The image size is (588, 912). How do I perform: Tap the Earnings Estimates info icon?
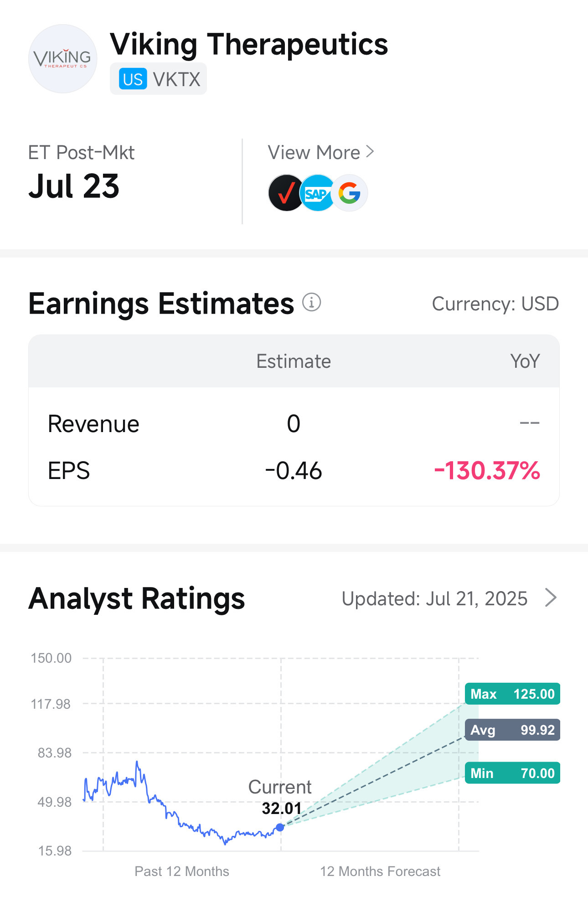312,302
